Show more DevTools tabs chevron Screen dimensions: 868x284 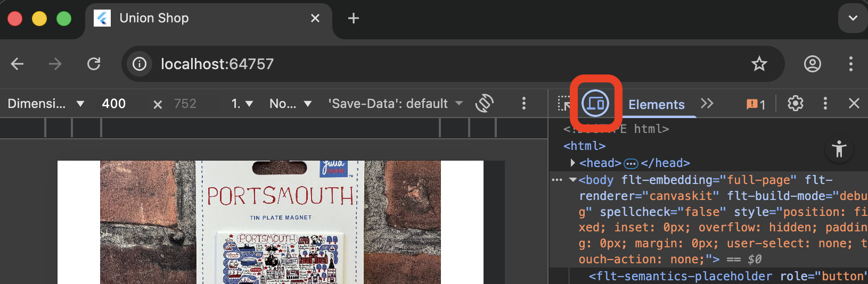707,103
